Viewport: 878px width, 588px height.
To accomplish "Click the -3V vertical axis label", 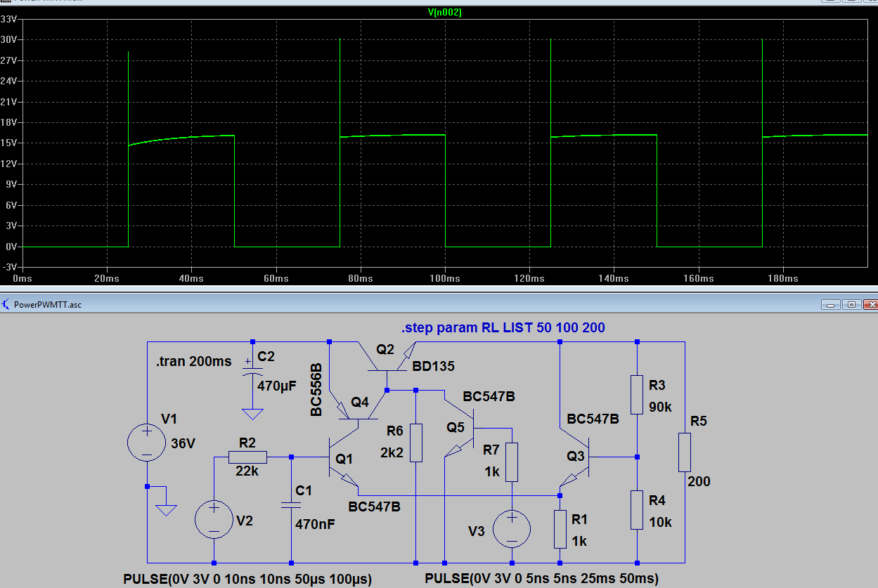I will click(x=8, y=267).
